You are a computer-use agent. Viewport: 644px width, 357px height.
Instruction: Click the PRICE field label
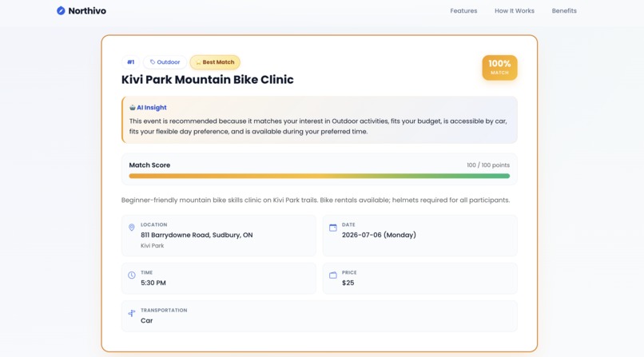coord(349,272)
